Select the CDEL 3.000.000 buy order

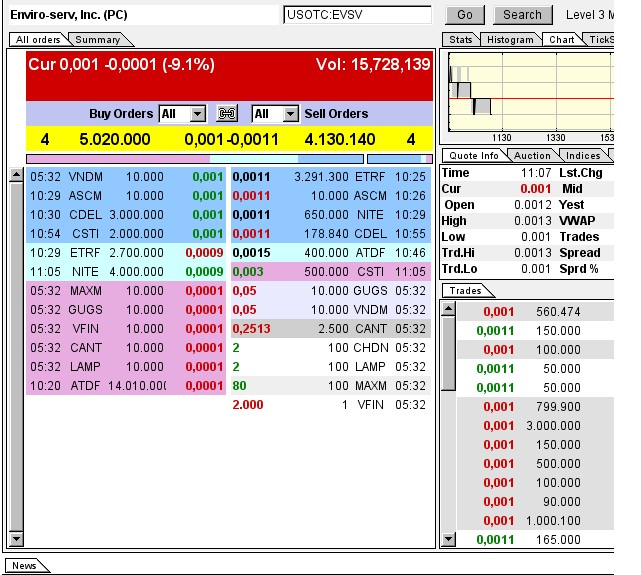[x=126, y=215]
